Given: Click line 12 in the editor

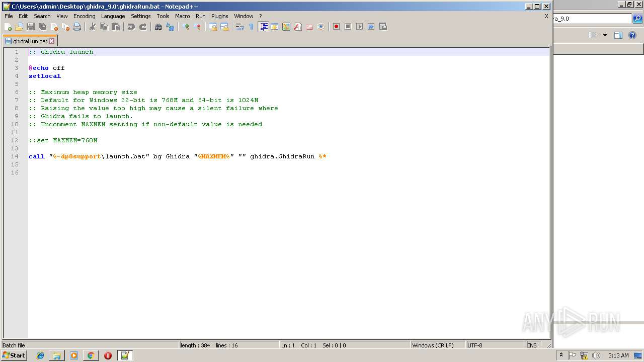Looking at the screenshot, I should [x=63, y=140].
